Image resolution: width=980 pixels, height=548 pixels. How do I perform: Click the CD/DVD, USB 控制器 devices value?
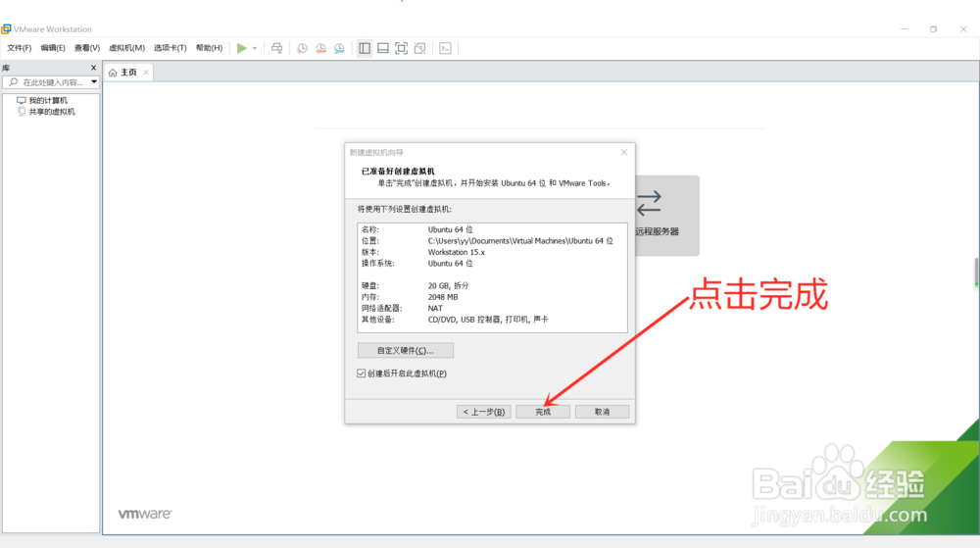pos(487,320)
